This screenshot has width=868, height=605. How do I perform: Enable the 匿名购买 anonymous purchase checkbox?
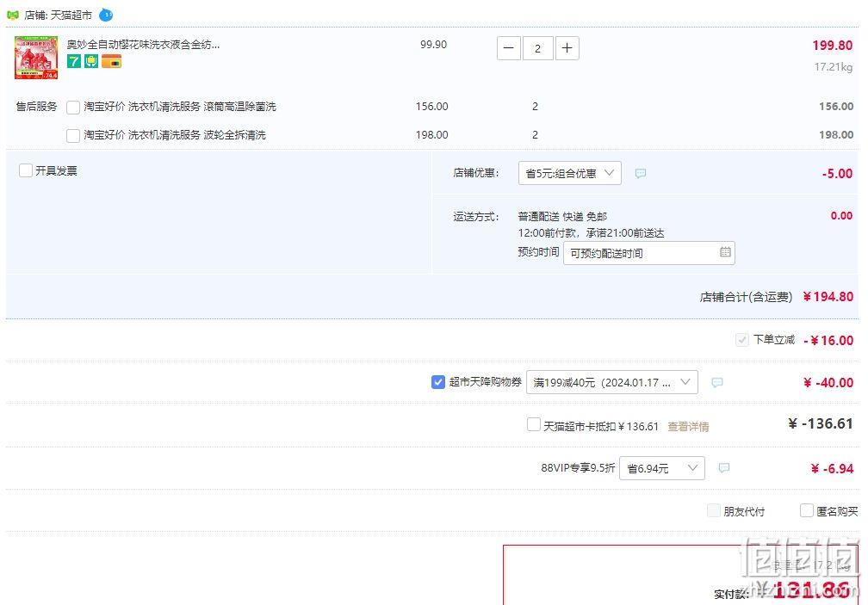click(807, 509)
